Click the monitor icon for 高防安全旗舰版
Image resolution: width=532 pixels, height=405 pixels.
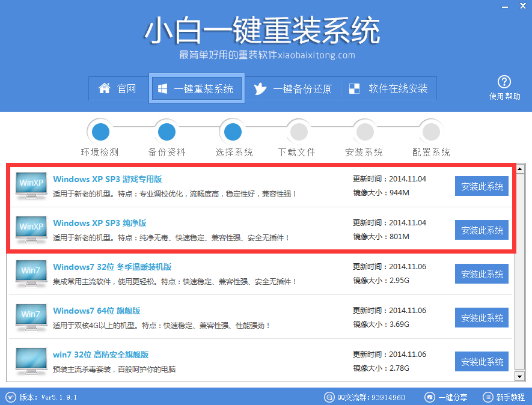click(31, 361)
